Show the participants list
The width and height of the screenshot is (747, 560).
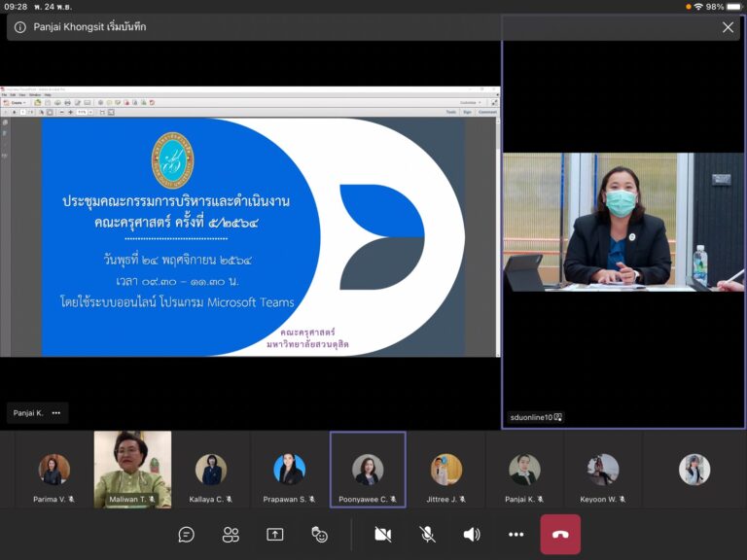pyautogui.click(x=231, y=534)
